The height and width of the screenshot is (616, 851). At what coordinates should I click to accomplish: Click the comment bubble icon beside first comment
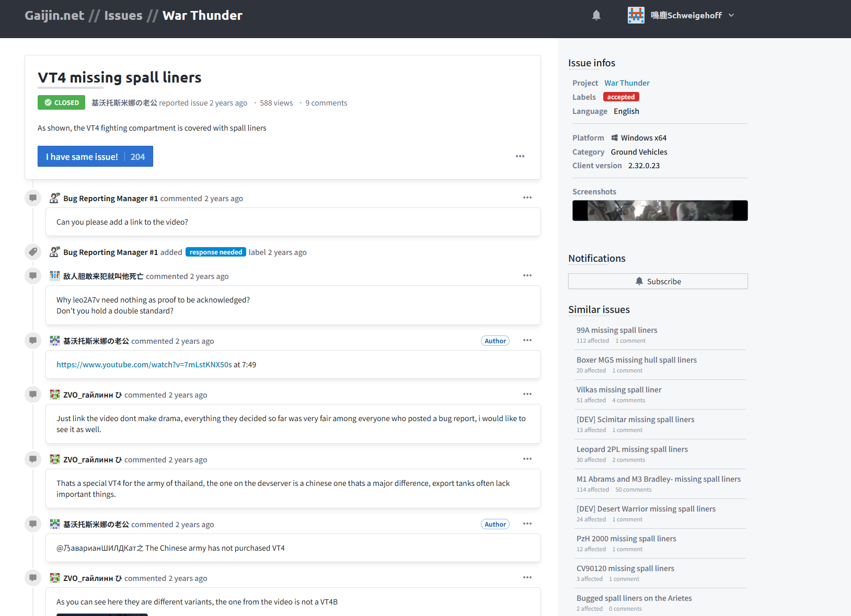tap(33, 198)
